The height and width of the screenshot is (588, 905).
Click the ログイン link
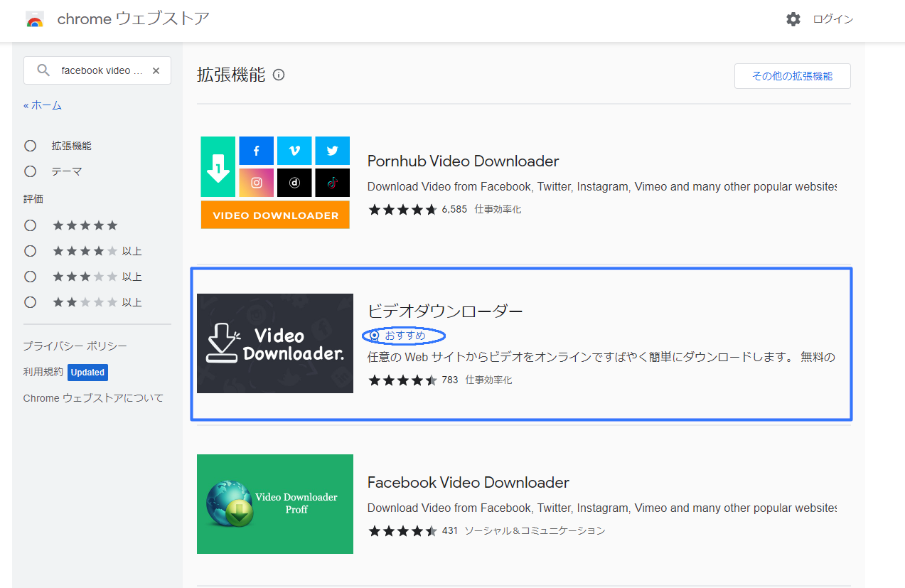pyautogui.click(x=832, y=19)
